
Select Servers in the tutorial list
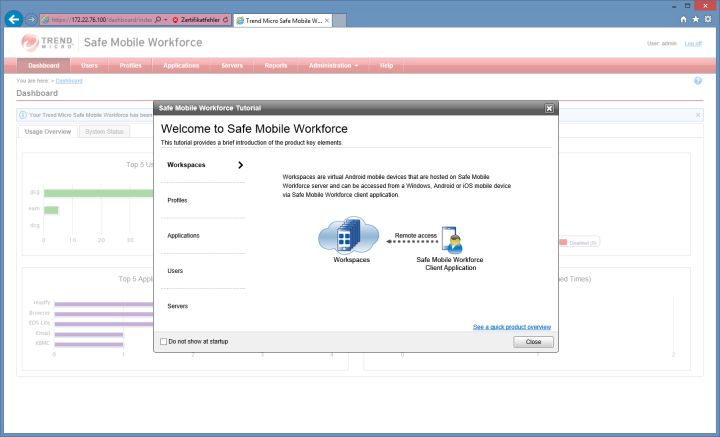click(178, 306)
